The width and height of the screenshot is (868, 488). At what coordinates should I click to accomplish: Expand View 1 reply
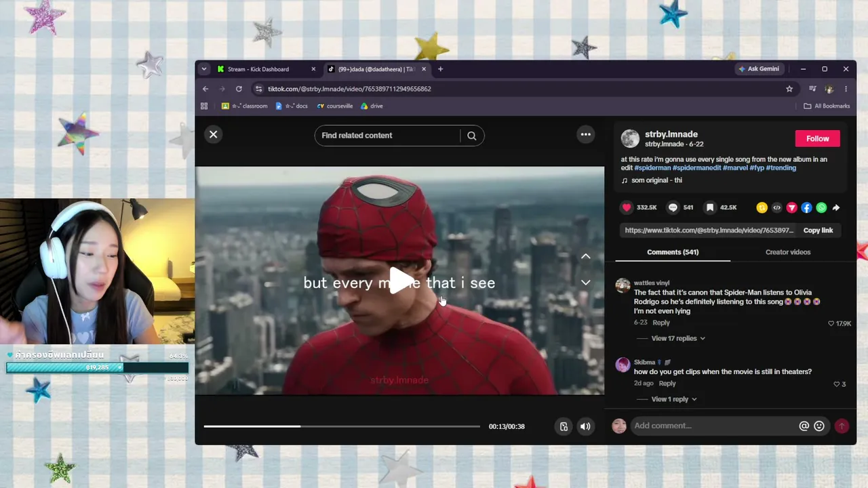click(x=674, y=399)
